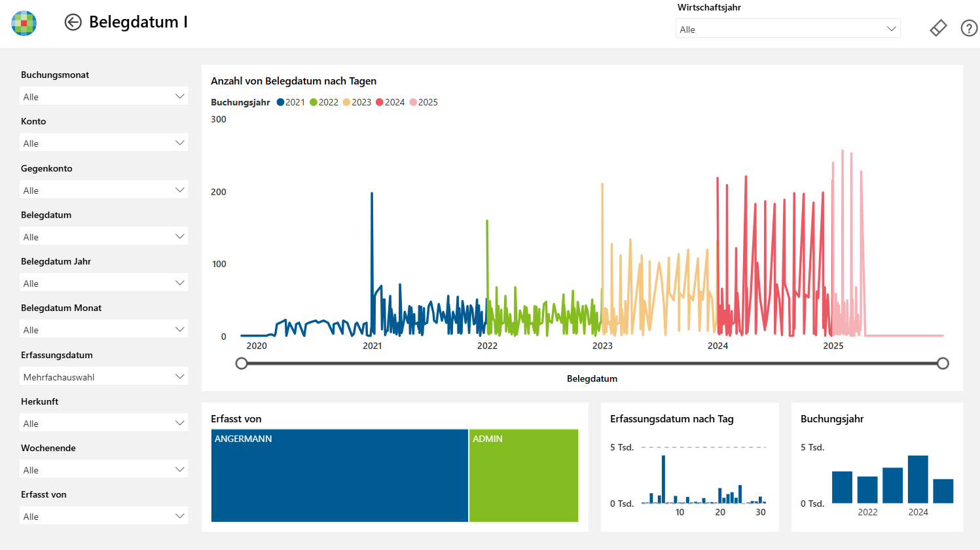The image size is (980, 550).
Task: Expand the Buchungsmonat filter dropdown
Action: click(x=104, y=96)
